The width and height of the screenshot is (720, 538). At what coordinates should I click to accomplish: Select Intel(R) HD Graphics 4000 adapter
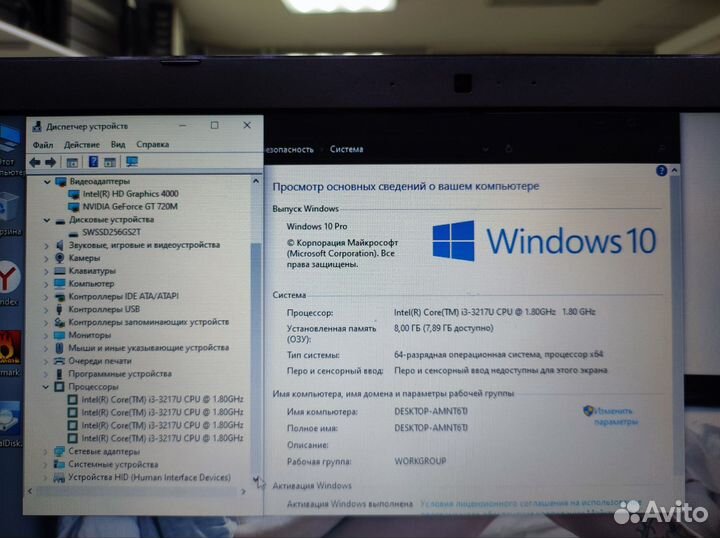click(x=130, y=194)
